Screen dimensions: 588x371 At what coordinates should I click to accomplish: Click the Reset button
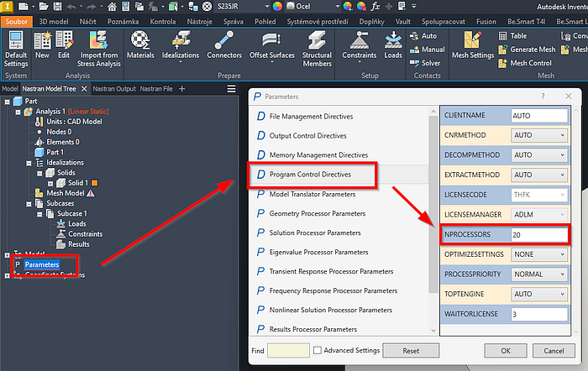(411, 350)
